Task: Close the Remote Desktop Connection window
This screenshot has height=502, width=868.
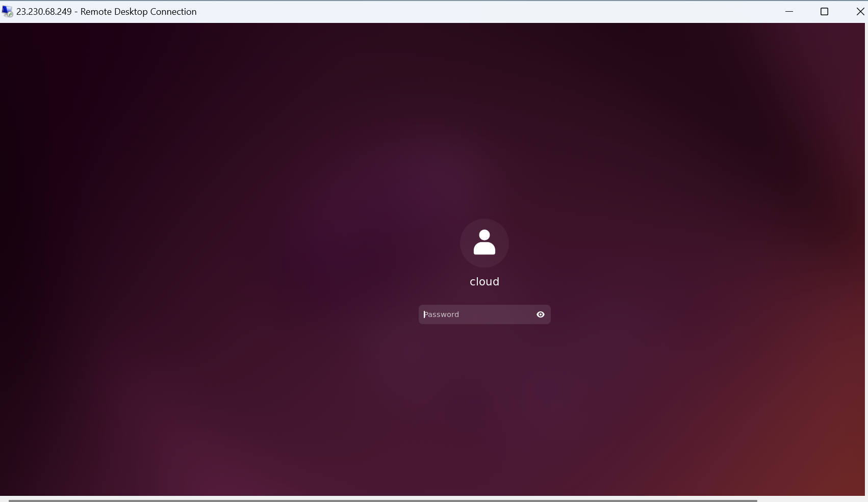Action: pos(860,11)
